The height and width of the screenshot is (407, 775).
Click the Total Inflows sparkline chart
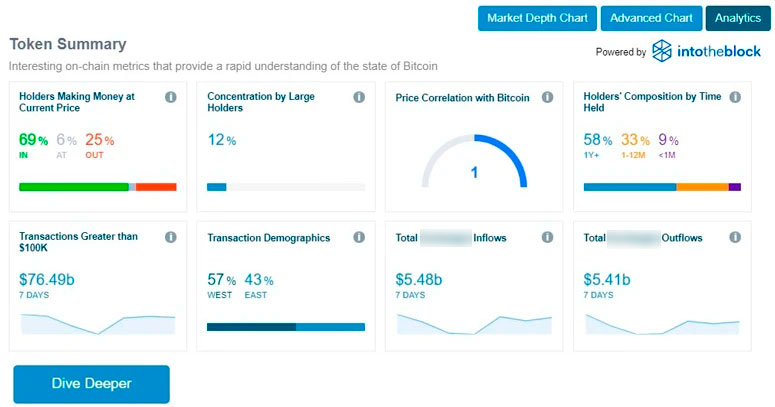(x=474, y=323)
